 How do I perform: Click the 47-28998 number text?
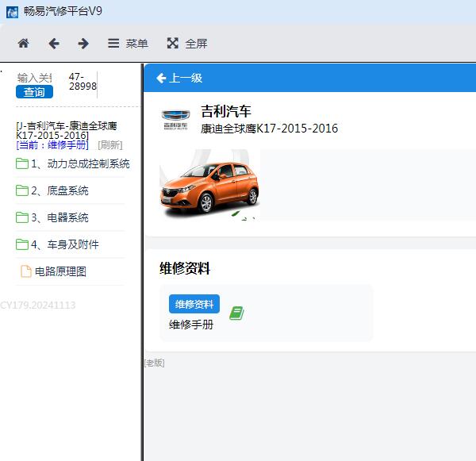coord(83,82)
